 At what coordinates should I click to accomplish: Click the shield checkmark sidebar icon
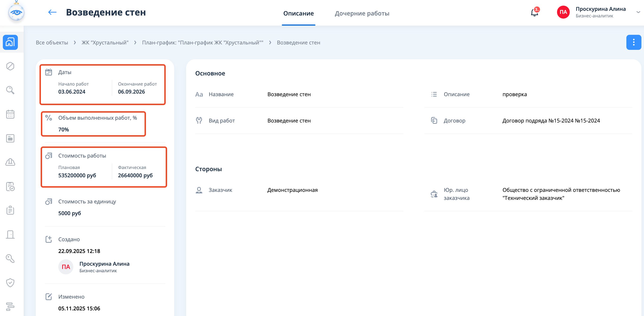tap(10, 283)
